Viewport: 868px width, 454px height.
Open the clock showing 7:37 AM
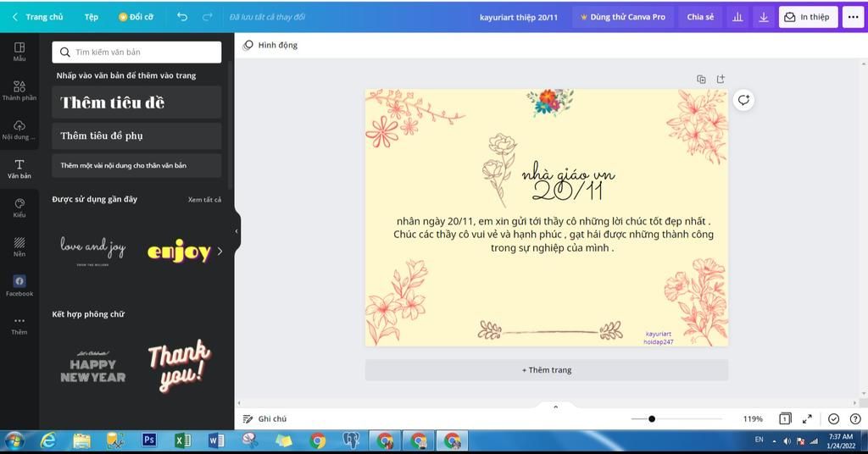tap(840, 440)
